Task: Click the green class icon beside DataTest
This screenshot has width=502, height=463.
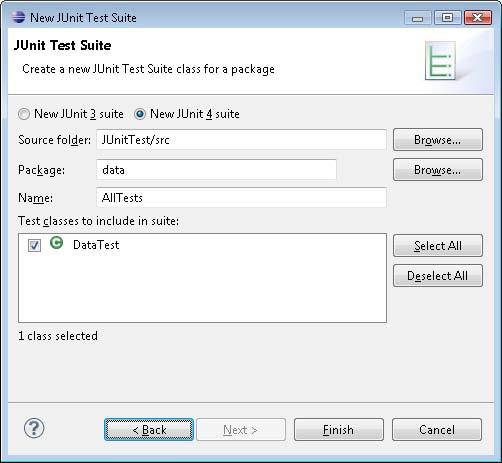Action: [57, 243]
